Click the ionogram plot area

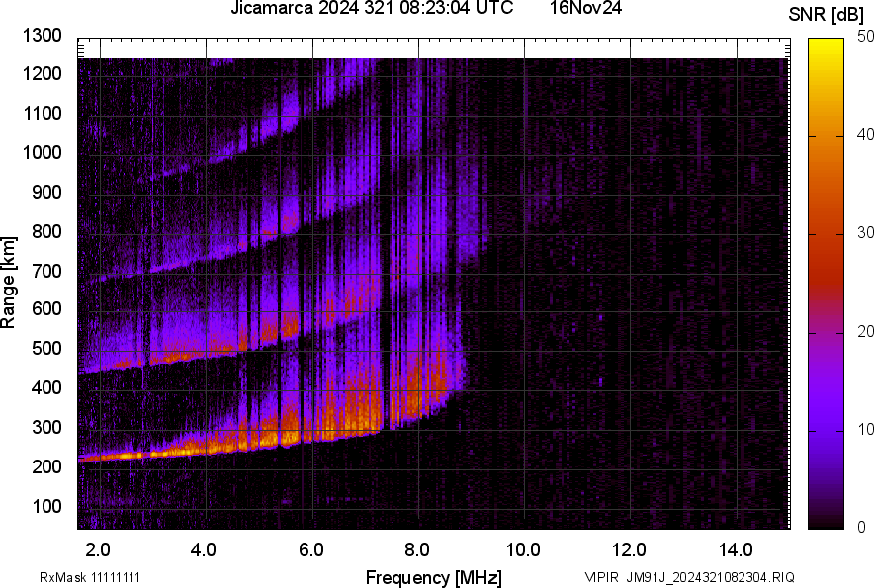coord(434,284)
